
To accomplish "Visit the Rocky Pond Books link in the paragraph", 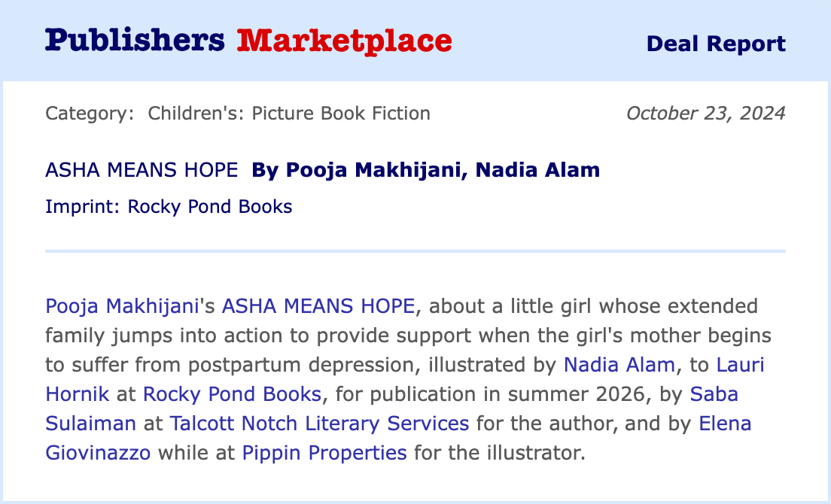I will [232, 394].
